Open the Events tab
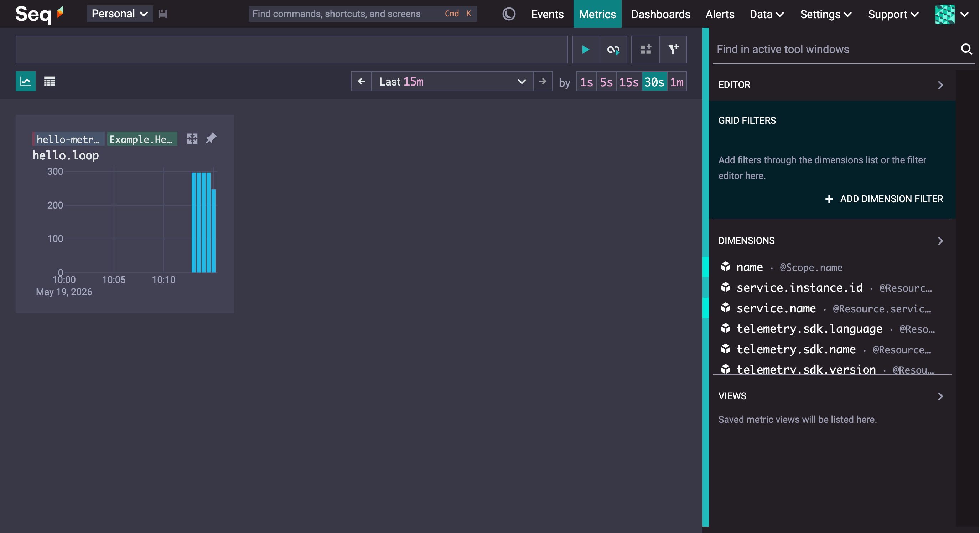 coord(548,14)
